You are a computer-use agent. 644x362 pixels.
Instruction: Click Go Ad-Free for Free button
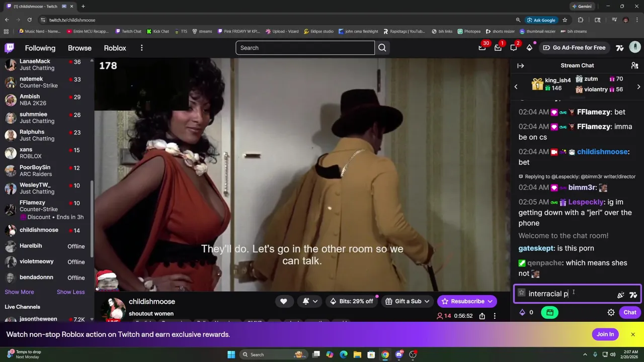[x=574, y=48]
